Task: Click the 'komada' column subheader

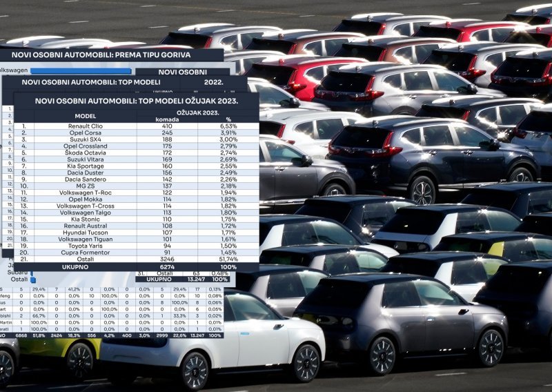Action: pyautogui.click(x=167, y=119)
